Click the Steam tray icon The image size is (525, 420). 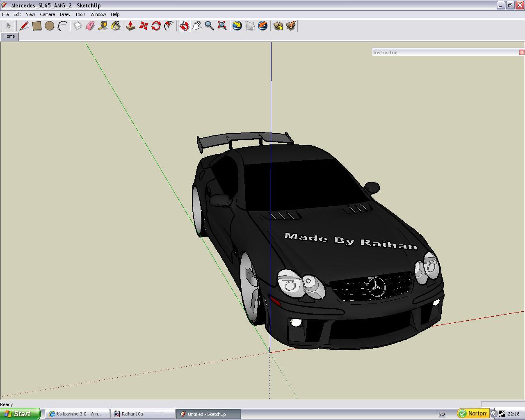click(x=502, y=414)
